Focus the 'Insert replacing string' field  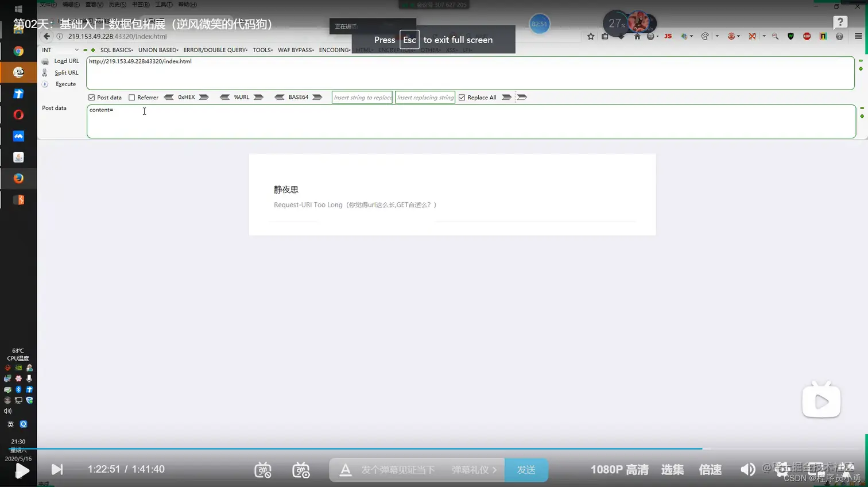[425, 98]
